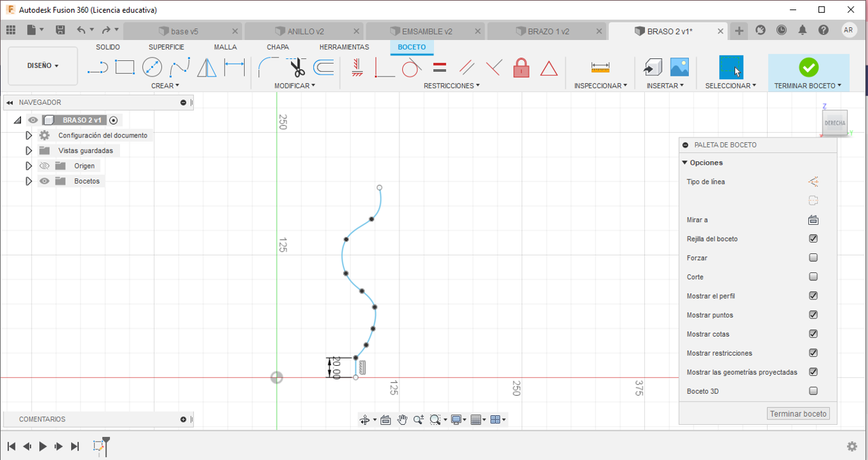
Task: Select the Circle sketch tool
Action: click(152, 67)
